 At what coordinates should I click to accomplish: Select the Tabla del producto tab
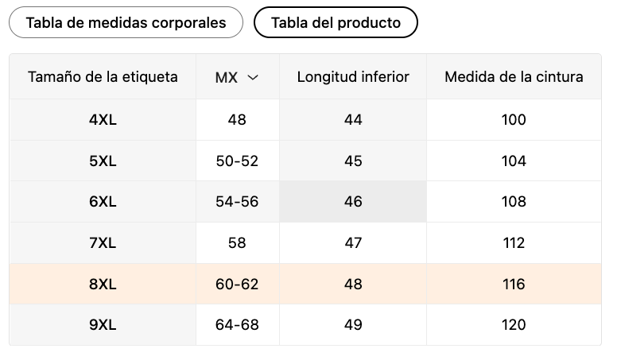pos(336,22)
